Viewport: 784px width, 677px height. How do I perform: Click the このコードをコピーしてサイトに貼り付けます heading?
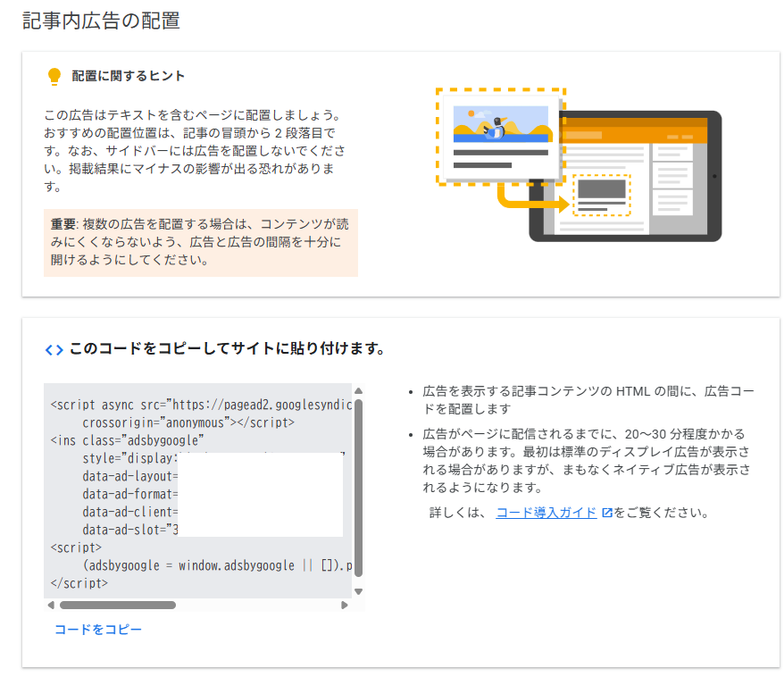tap(227, 349)
